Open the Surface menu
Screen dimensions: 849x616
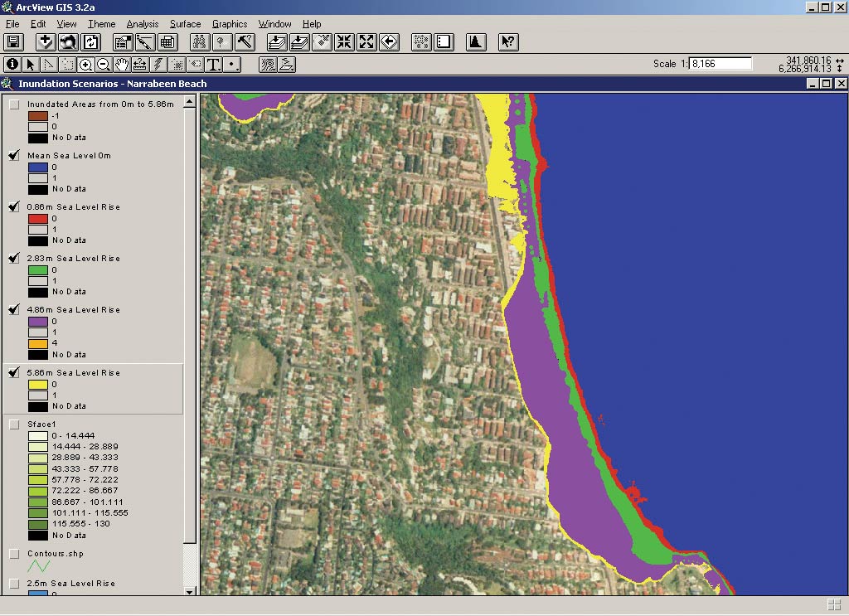(185, 24)
